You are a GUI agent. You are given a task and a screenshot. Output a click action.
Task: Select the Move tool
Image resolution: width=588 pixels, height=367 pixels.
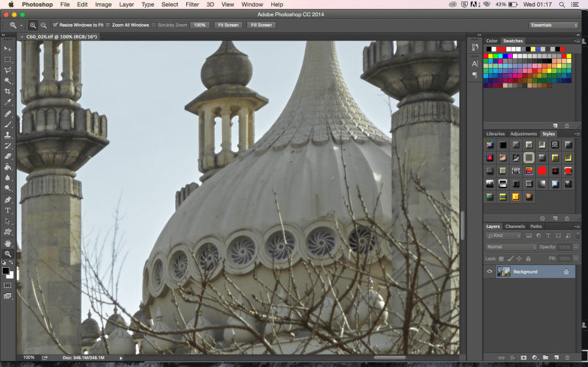click(8, 48)
